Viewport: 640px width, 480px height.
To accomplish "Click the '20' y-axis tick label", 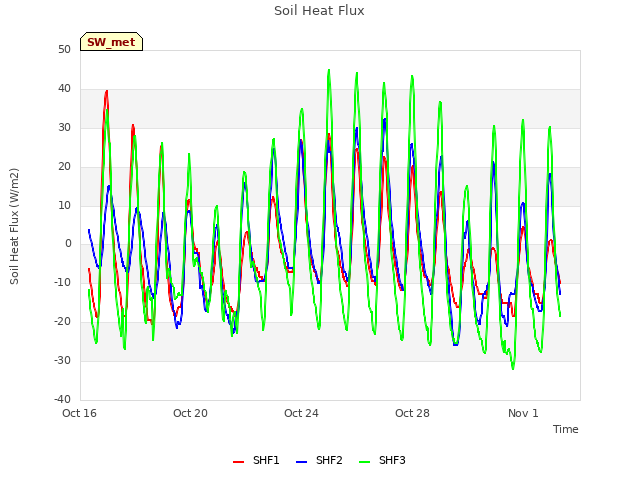I will point(64,167).
